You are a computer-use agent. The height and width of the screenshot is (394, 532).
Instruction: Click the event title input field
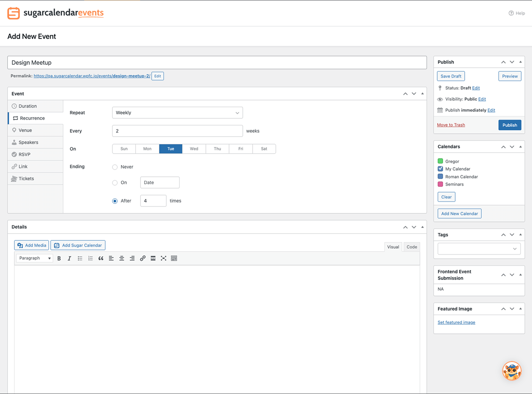217,63
